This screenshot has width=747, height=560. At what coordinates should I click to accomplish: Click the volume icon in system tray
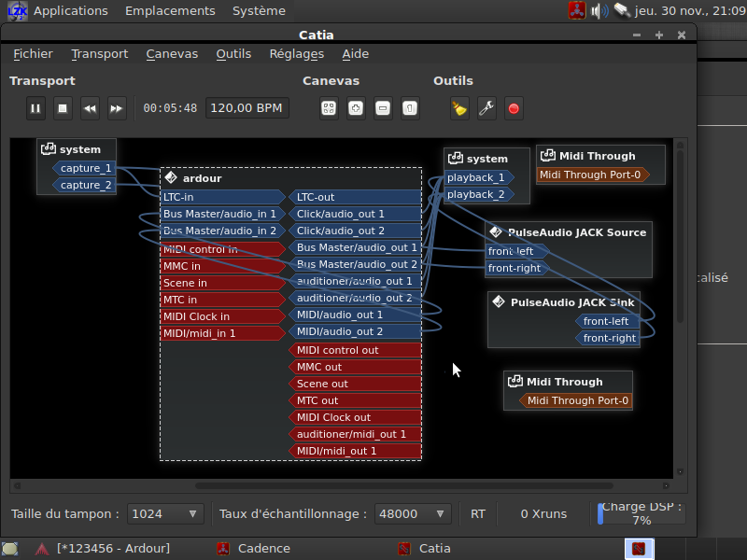click(599, 10)
